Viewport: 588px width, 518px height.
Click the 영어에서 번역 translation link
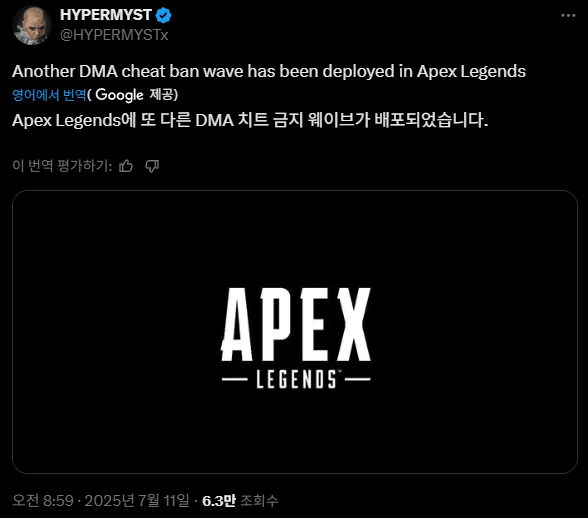click(49, 95)
